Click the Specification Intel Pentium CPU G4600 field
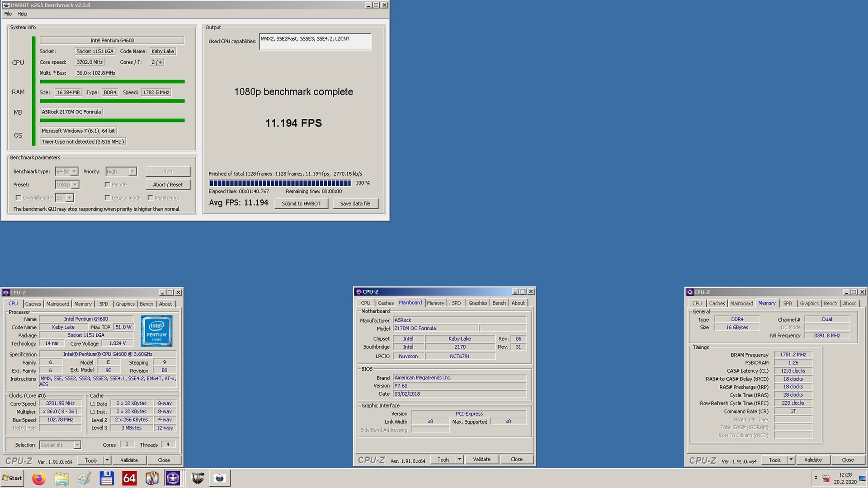Image resolution: width=868 pixels, height=488 pixels. coord(108,354)
